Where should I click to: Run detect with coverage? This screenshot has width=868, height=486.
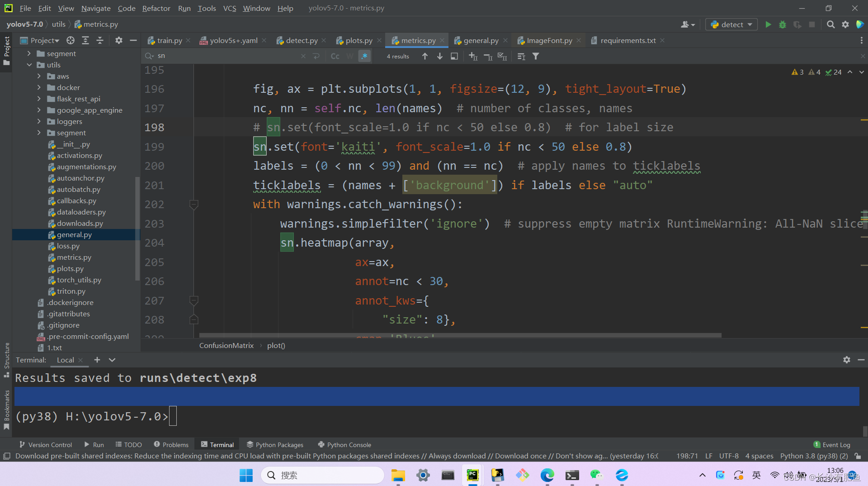pyautogui.click(x=797, y=24)
